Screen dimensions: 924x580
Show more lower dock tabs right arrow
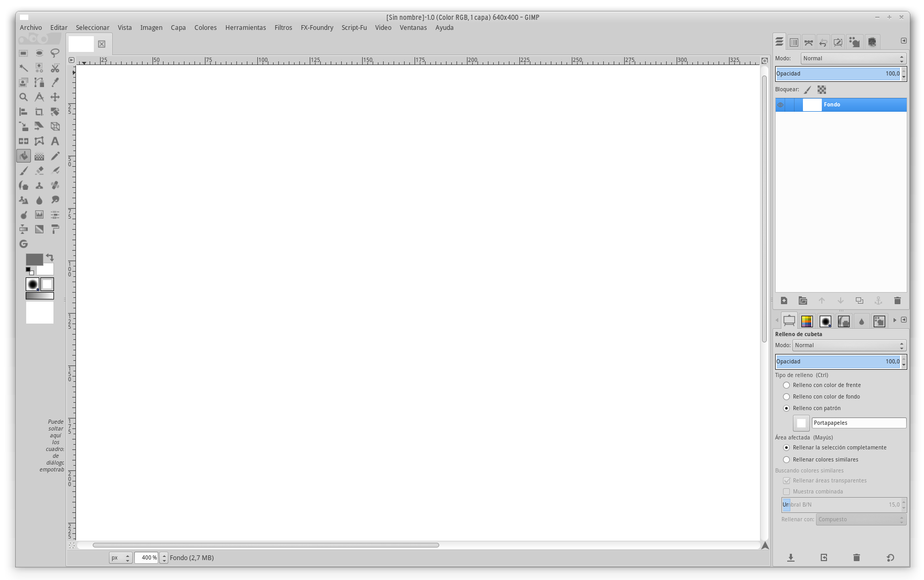pyautogui.click(x=895, y=320)
